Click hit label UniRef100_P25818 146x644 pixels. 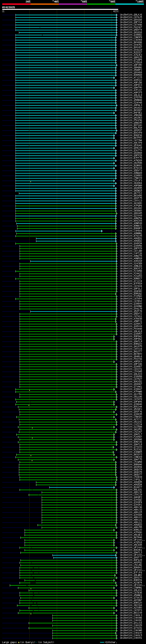pyautogui.click(x=131, y=63)
